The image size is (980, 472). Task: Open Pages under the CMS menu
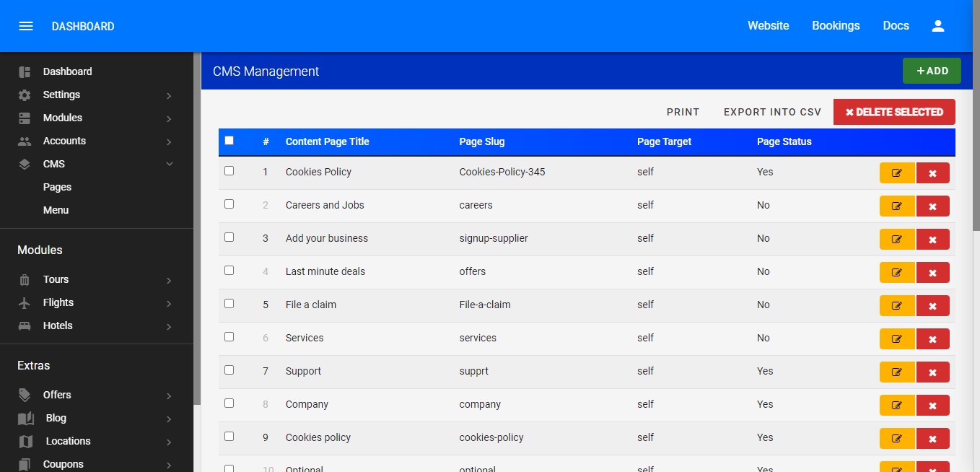[x=57, y=187]
